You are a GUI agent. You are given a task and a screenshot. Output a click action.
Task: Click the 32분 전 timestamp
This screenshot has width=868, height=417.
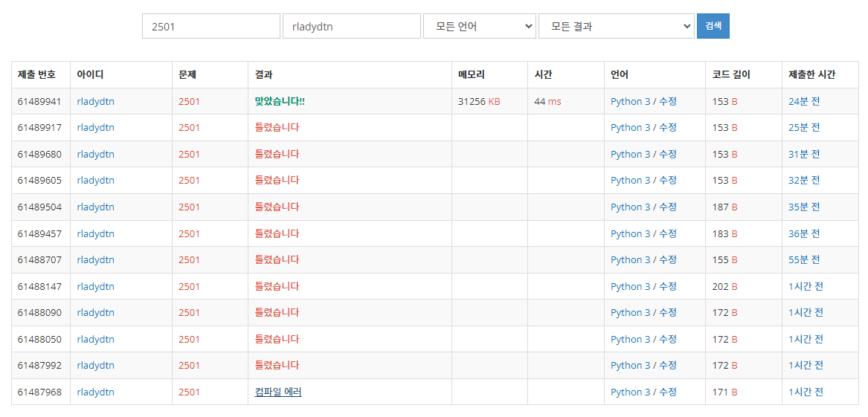pos(804,181)
